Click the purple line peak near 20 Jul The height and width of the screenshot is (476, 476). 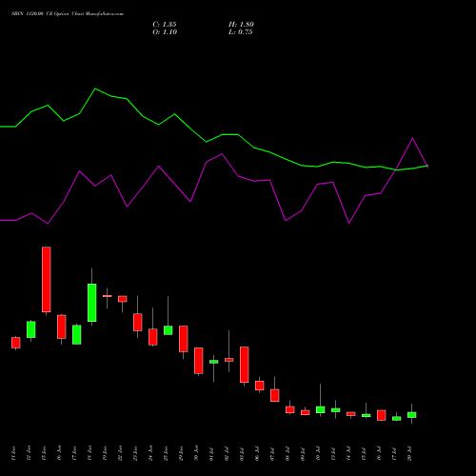(x=412, y=138)
